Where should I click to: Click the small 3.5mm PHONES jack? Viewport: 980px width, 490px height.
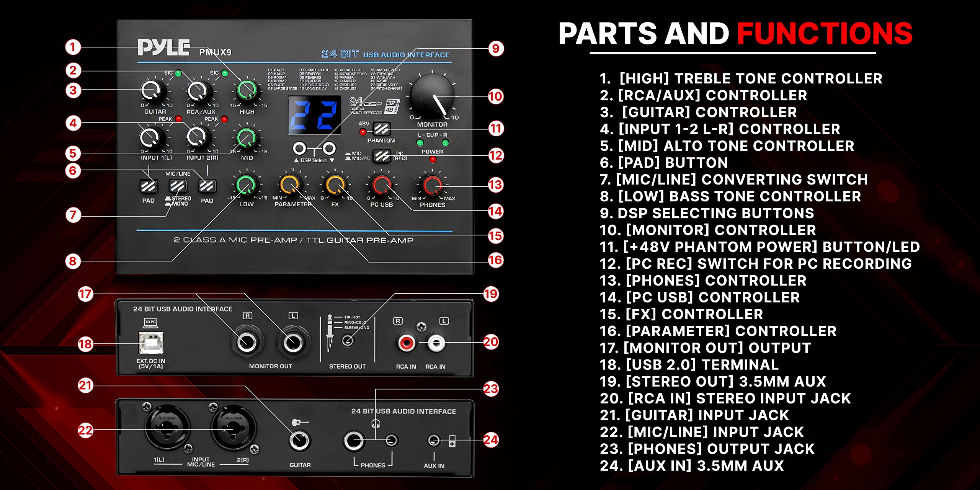pos(391,440)
